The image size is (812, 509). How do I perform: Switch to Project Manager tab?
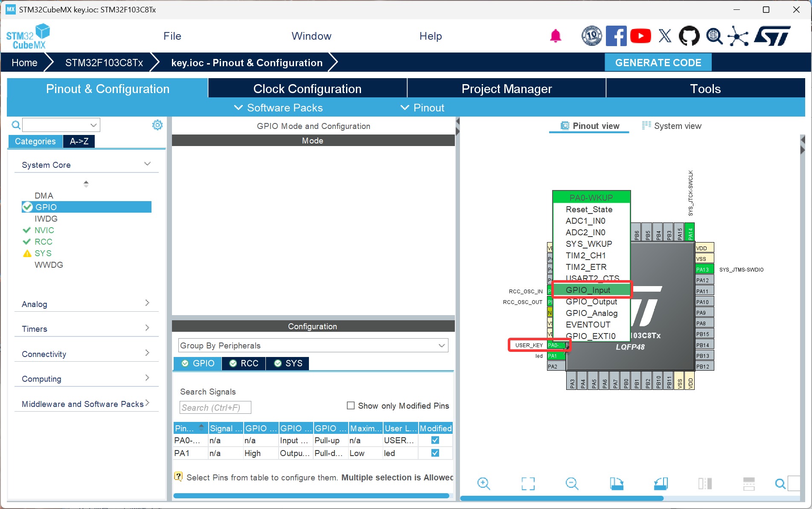(x=506, y=88)
